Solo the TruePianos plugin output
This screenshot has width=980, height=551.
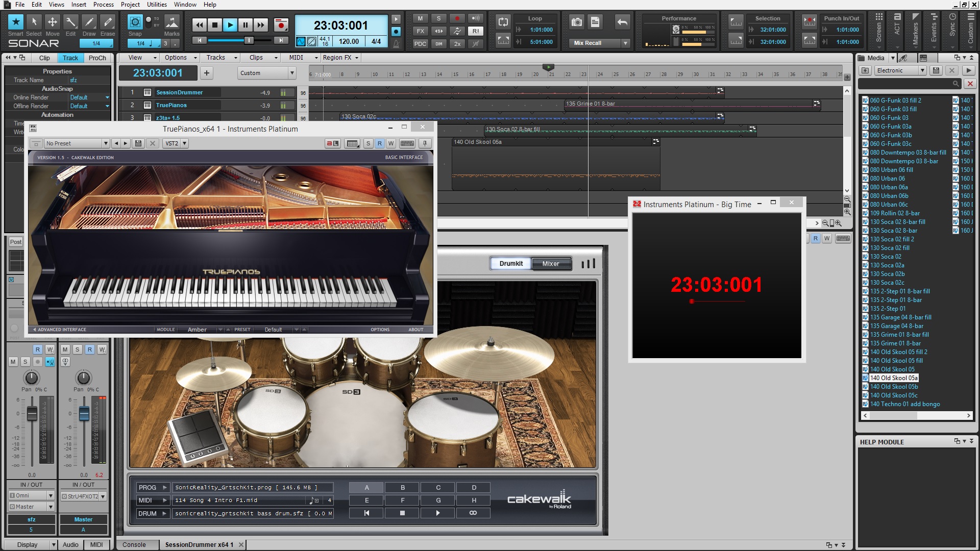(x=368, y=143)
